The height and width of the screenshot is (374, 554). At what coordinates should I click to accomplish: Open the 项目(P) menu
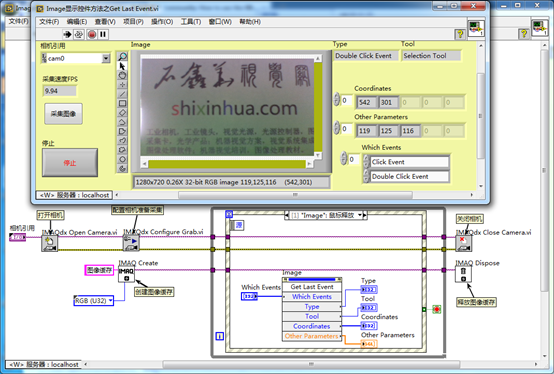133,22
